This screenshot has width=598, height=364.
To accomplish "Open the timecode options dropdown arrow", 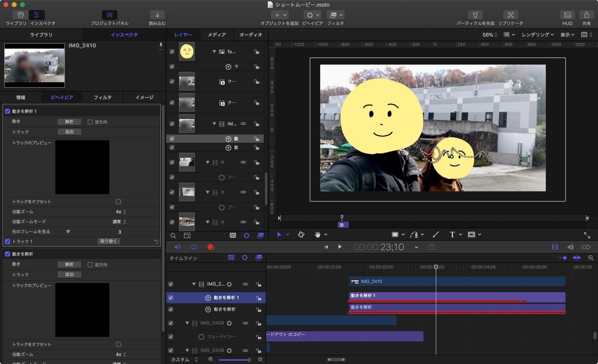I will pos(416,247).
